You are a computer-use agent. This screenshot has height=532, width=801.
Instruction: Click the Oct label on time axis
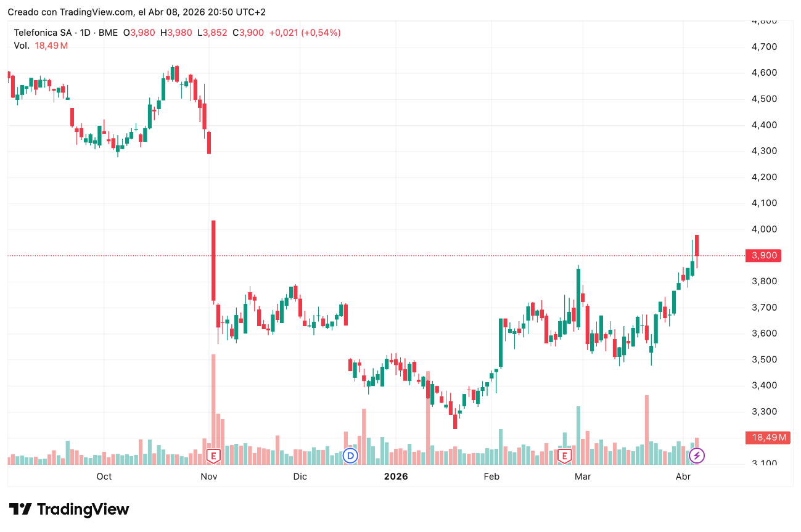coord(104,477)
